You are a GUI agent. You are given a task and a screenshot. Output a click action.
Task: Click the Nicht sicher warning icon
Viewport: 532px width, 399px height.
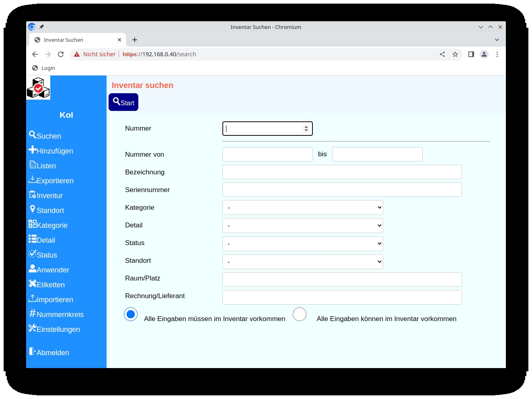77,54
